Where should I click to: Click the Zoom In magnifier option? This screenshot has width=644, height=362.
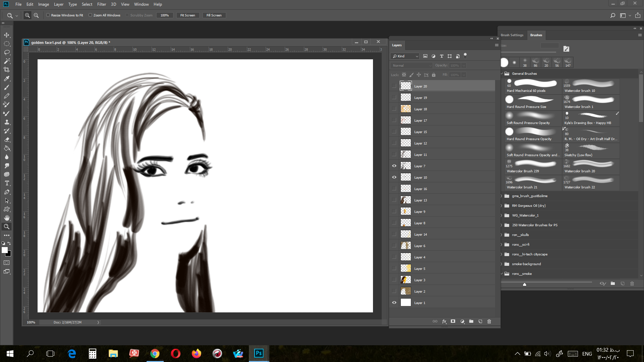point(28,15)
